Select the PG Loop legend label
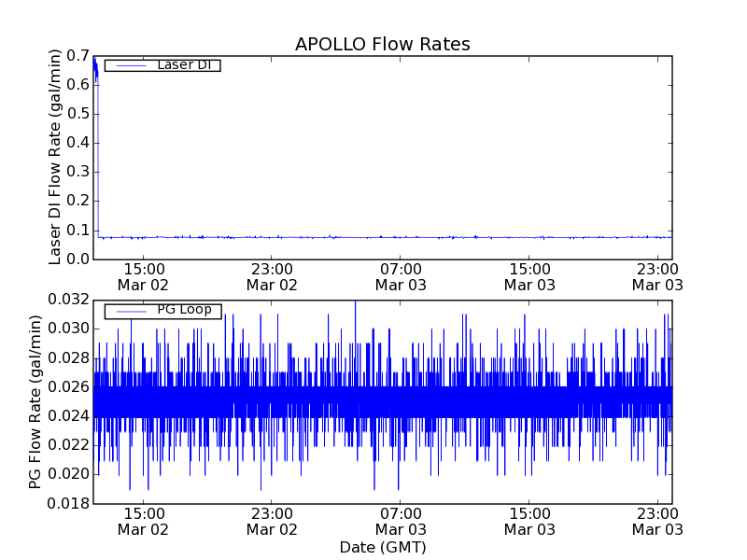Screen dimensions: 747x560 tap(184, 310)
